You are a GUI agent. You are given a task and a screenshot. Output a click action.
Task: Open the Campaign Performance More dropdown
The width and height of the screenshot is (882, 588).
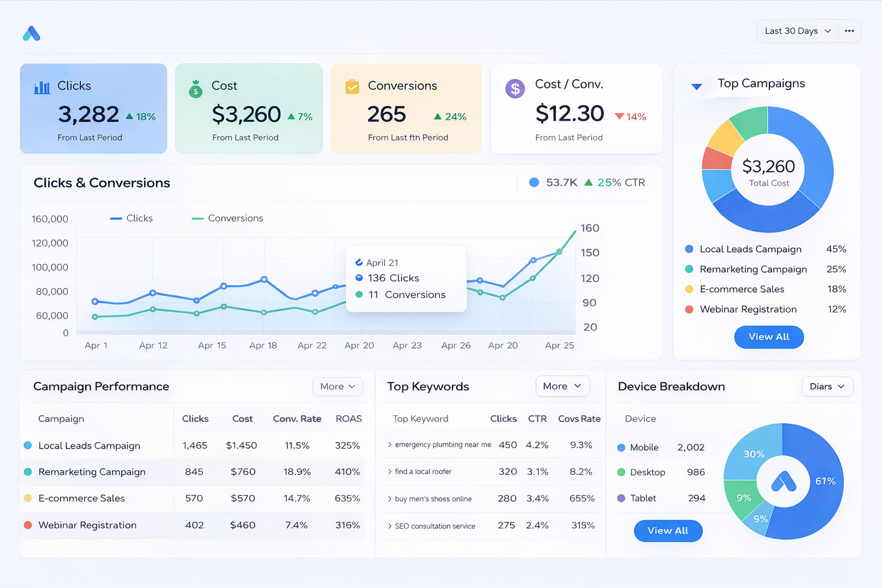click(x=338, y=386)
